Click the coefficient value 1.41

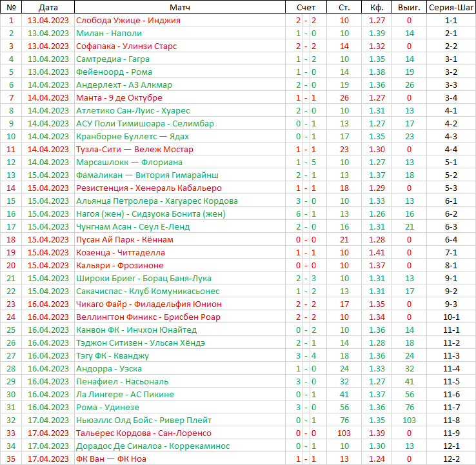point(377,252)
